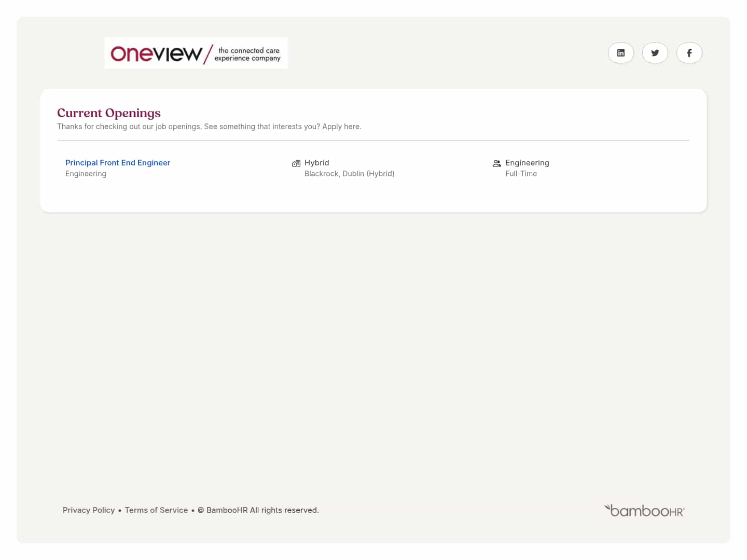
Task: View the Terms of Service
Action: [x=156, y=510]
